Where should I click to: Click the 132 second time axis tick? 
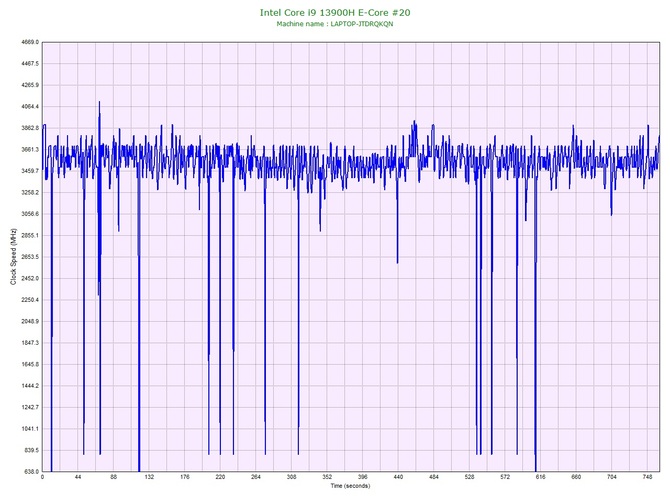tap(149, 478)
